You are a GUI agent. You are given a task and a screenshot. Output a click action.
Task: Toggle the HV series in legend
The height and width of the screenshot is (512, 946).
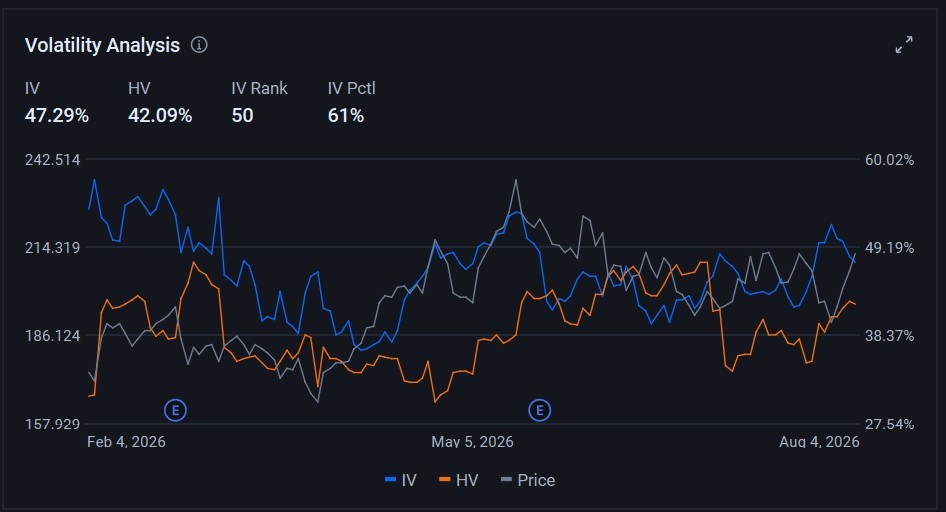tap(459, 480)
